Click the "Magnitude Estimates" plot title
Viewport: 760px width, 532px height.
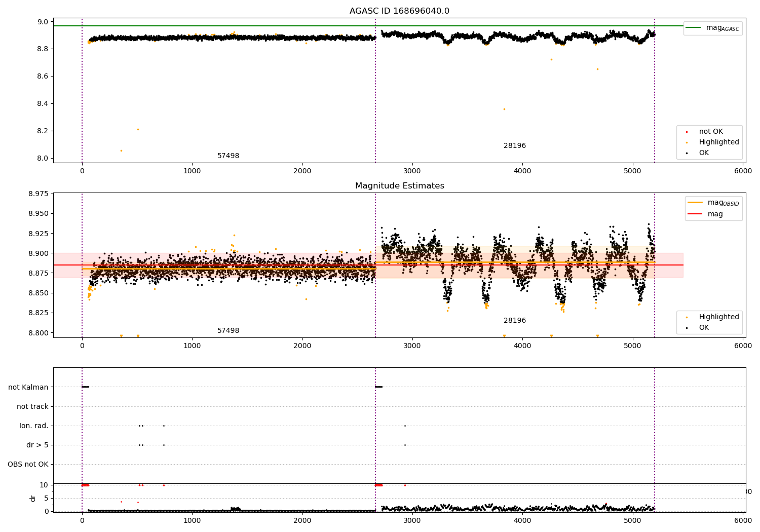click(x=399, y=186)
